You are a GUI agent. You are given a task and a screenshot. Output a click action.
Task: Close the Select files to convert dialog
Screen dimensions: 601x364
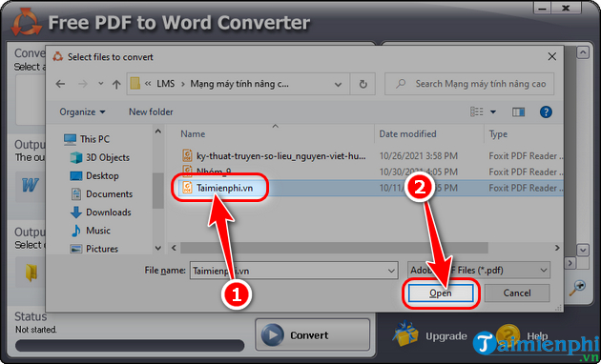coord(552,57)
